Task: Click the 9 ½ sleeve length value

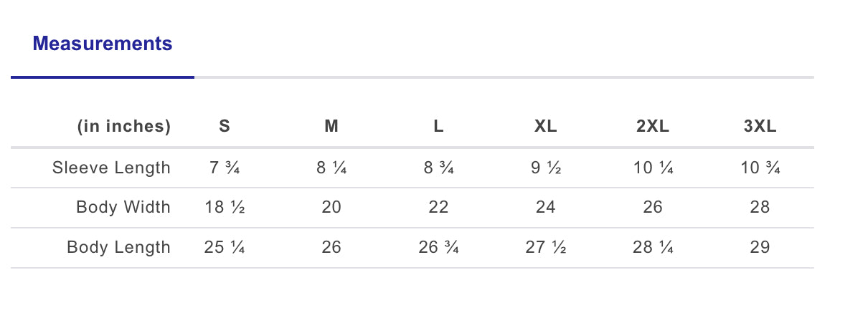Action: click(x=545, y=168)
